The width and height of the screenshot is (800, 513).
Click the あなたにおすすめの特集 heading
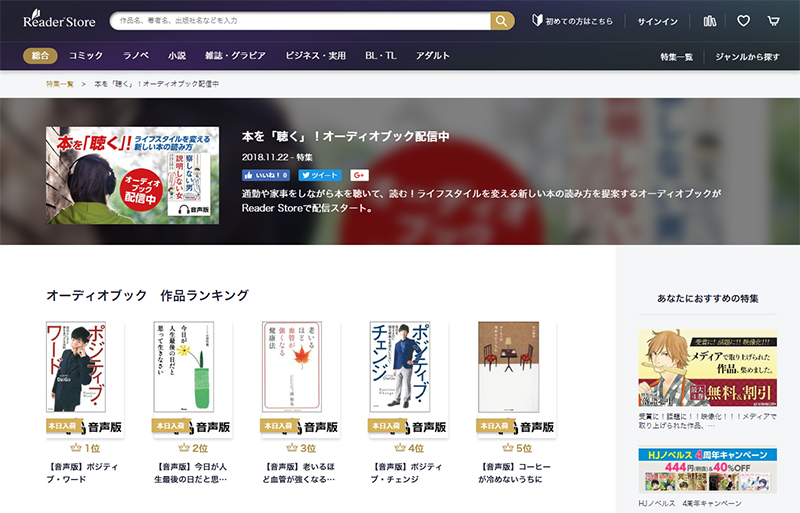click(708, 299)
